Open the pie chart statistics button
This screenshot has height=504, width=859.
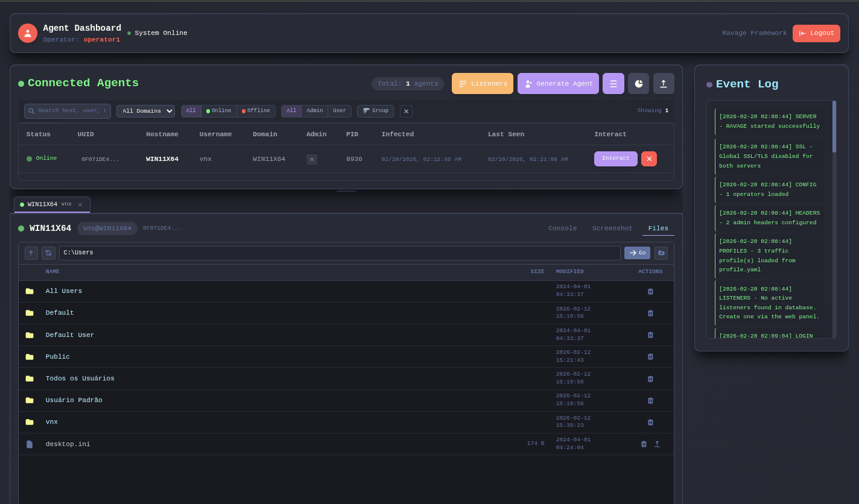639,84
